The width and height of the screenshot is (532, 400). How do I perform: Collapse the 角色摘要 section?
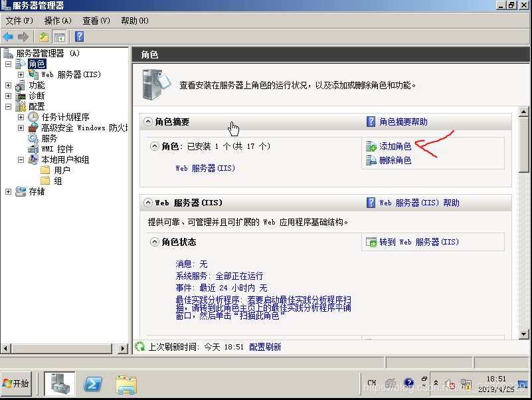(x=148, y=122)
